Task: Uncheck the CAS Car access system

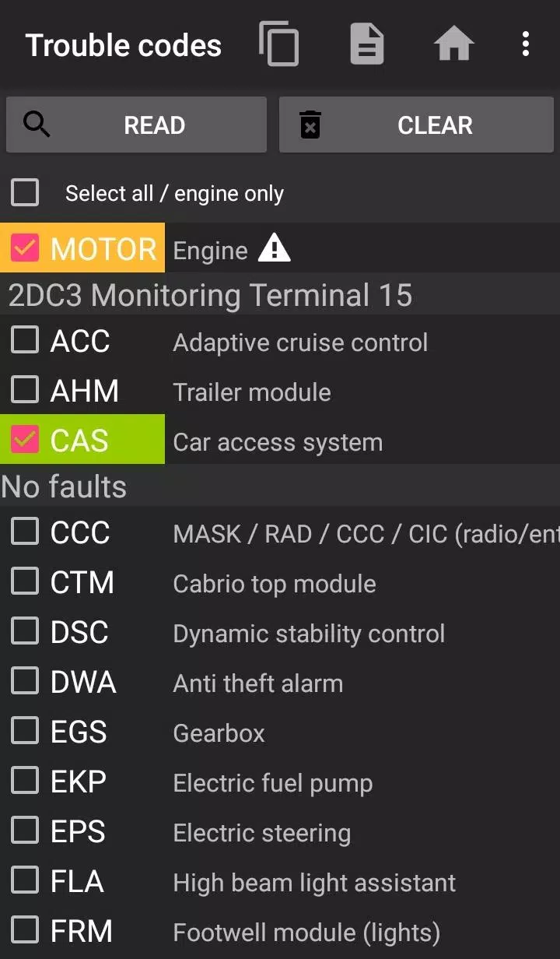Action: click(24, 439)
